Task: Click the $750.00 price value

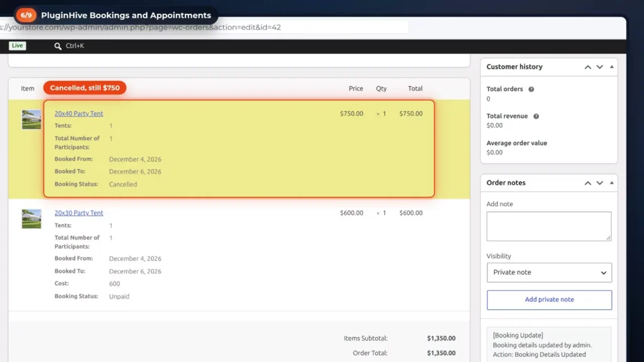Action: (x=352, y=114)
